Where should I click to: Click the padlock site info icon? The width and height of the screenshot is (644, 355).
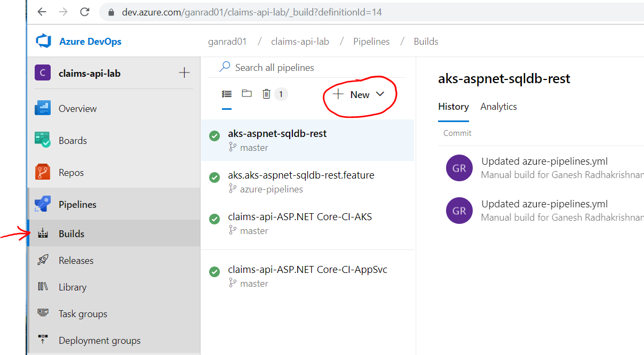[x=111, y=12]
